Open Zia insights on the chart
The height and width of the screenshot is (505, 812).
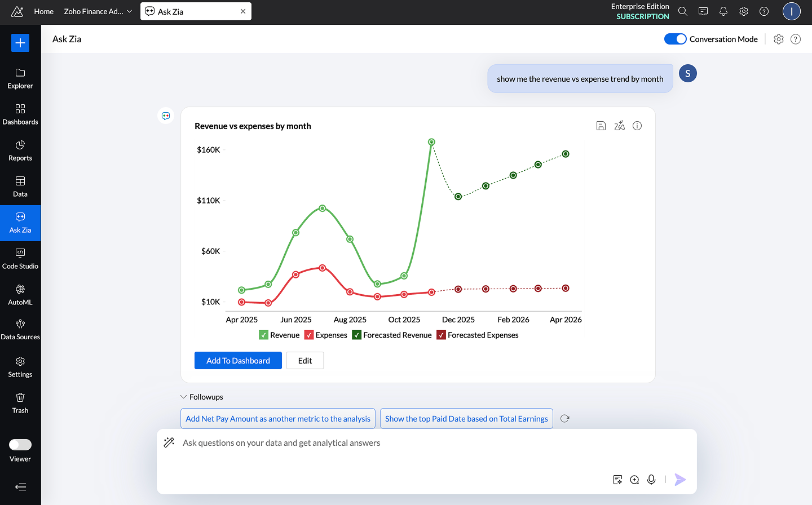point(619,126)
